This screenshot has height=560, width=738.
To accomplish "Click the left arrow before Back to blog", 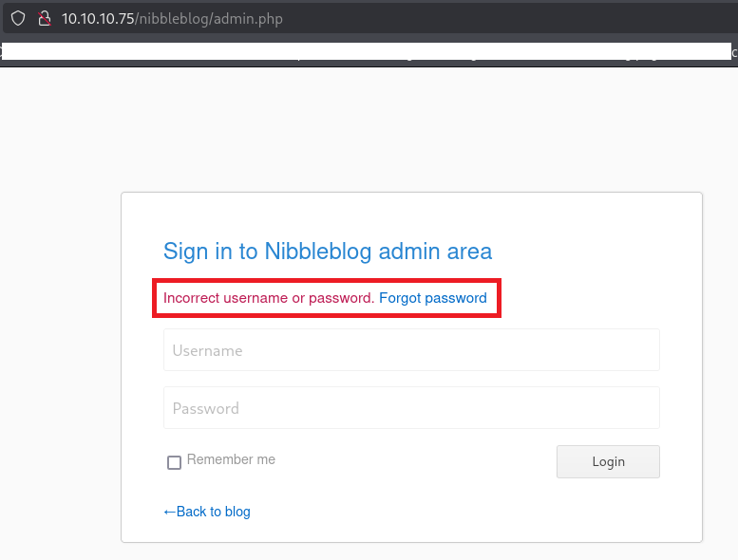I will coord(169,512).
